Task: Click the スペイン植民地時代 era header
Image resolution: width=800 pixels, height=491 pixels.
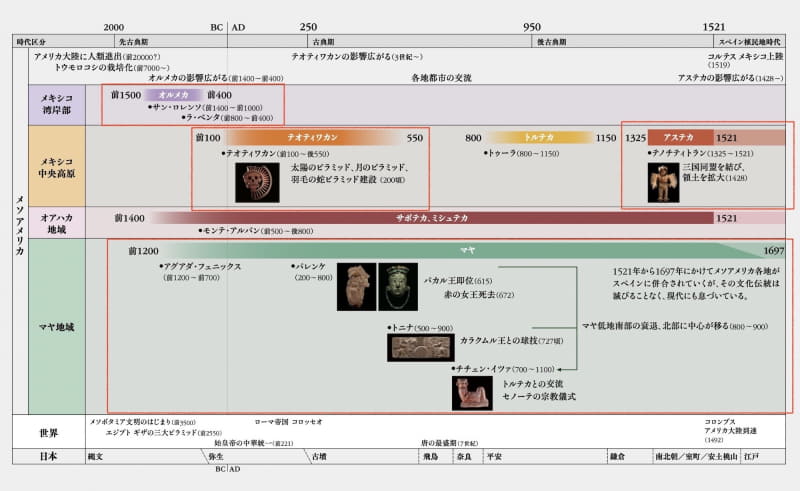Action: pyautogui.click(x=749, y=42)
